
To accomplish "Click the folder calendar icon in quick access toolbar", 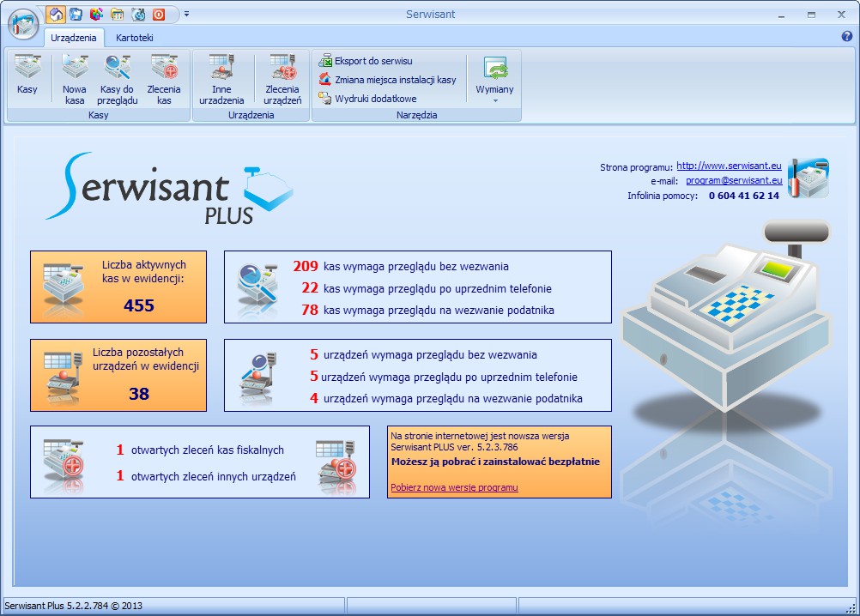I will click(117, 15).
